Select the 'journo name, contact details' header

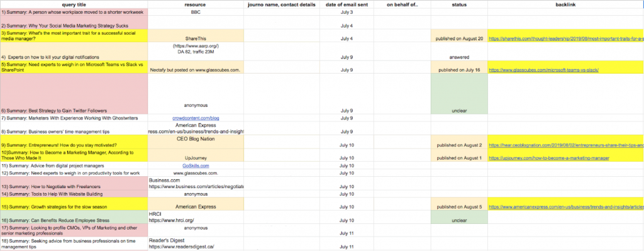click(282, 5)
